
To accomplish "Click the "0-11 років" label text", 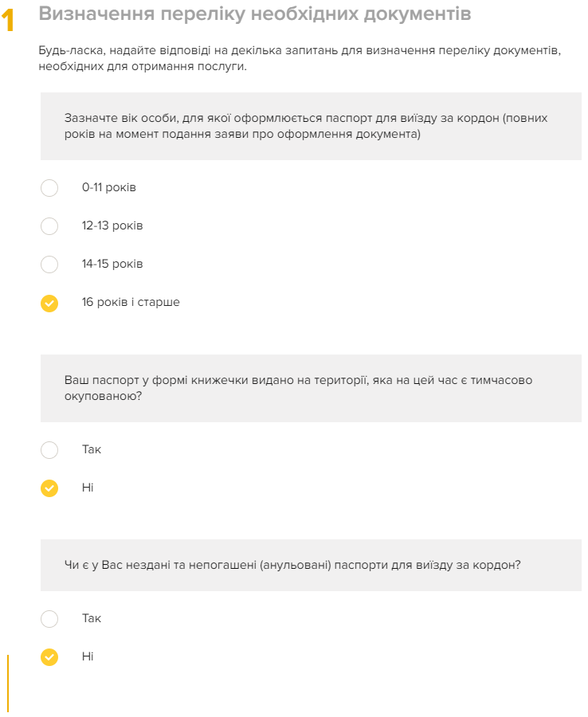I will point(109,188).
